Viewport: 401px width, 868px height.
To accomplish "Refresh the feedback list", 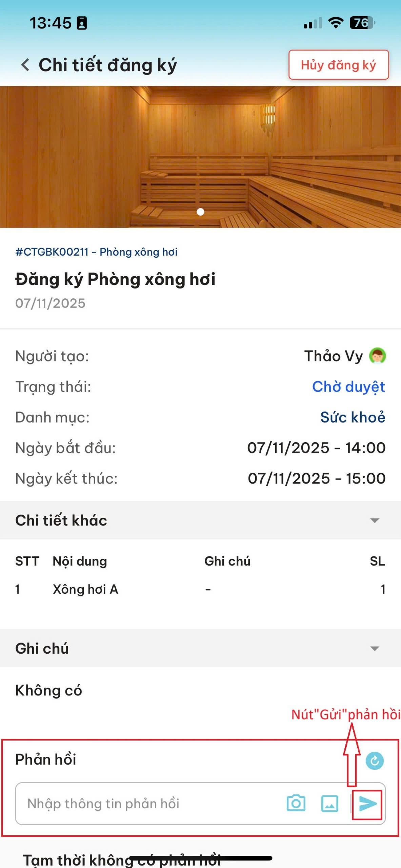I will click(x=375, y=761).
